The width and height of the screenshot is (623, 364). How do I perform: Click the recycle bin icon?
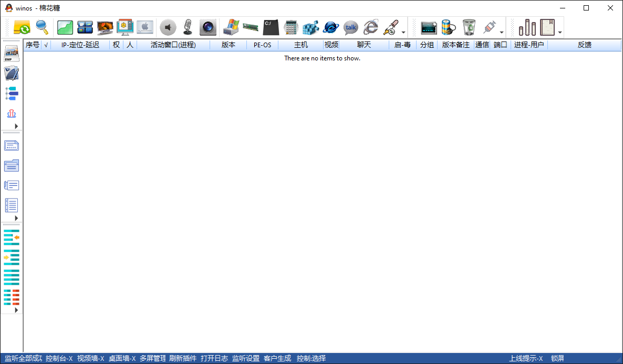[x=469, y=27]
